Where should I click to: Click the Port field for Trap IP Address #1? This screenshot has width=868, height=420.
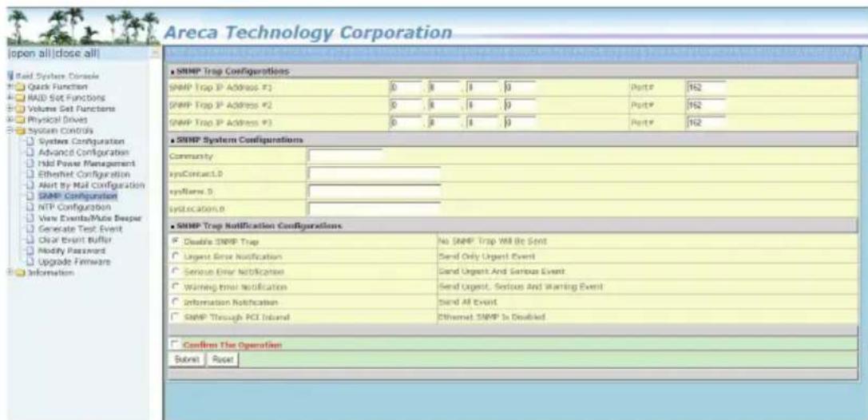click(x=705, y=87)
